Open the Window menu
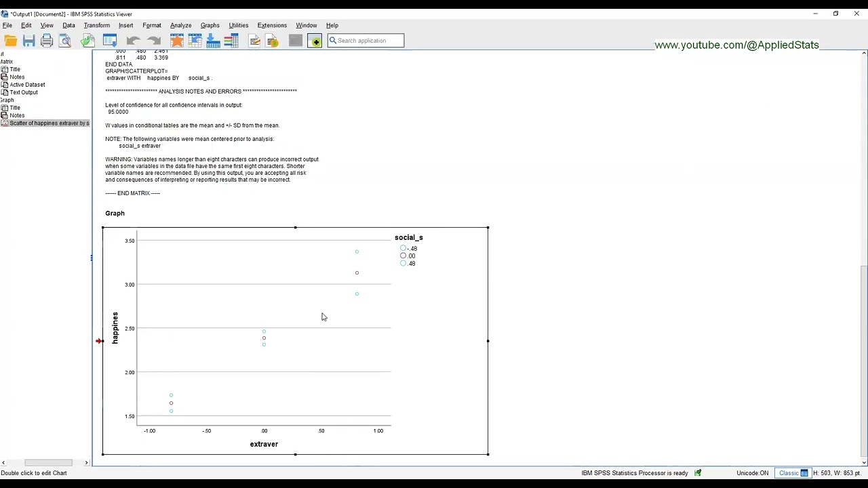Viewport: 868px width, 488px height. pos(307,25)
